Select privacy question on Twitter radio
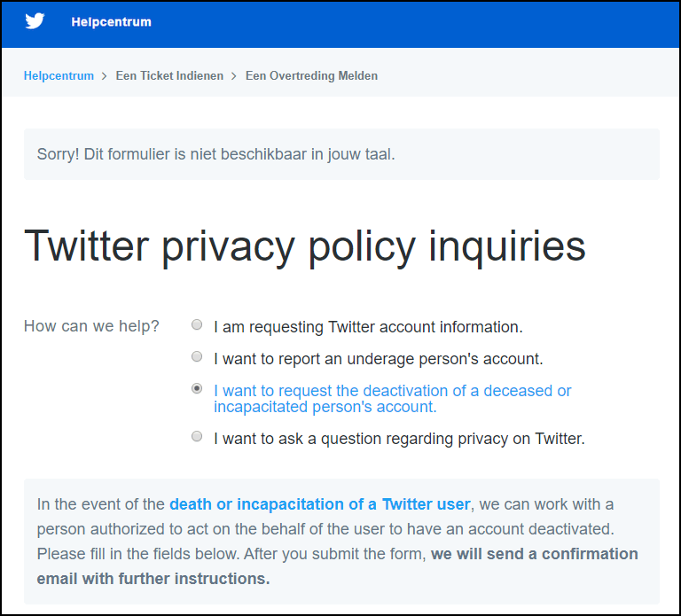 197,436
